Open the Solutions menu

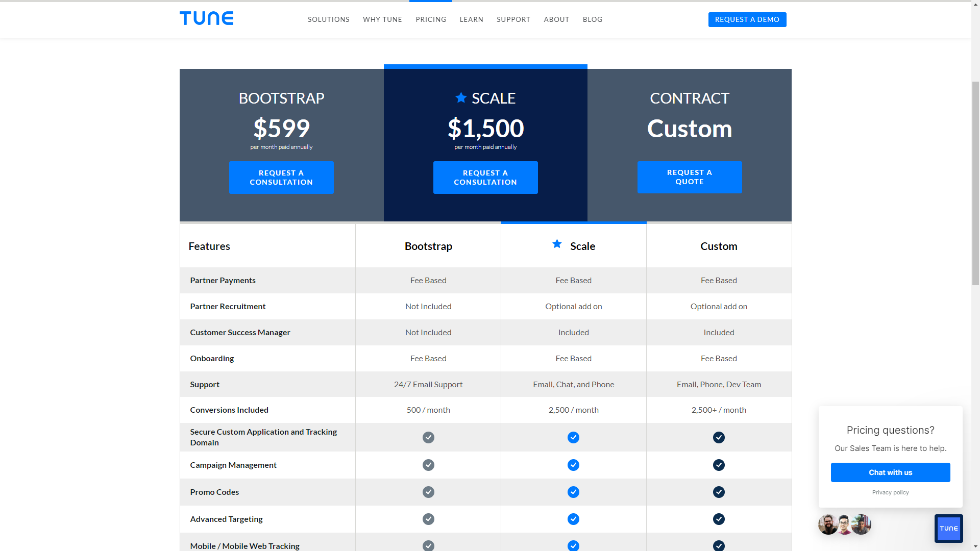329,19
